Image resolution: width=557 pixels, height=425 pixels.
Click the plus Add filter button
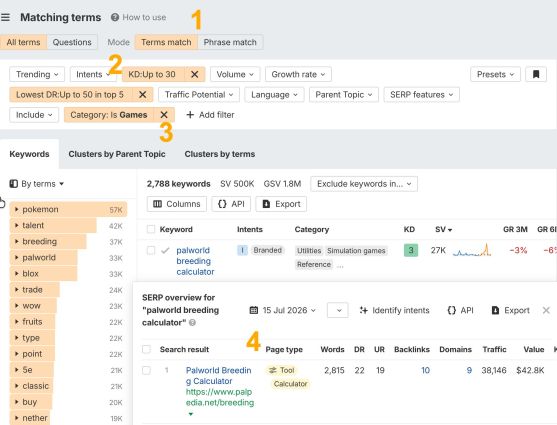click(210, 115)
